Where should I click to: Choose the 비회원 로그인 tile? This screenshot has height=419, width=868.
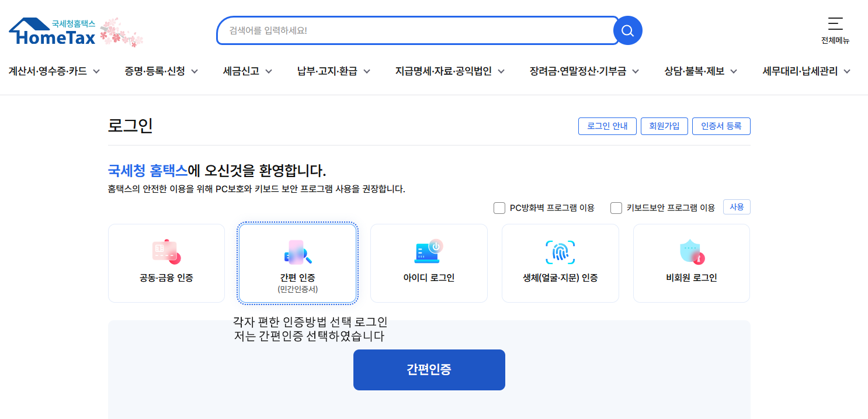tap(691, 262)
